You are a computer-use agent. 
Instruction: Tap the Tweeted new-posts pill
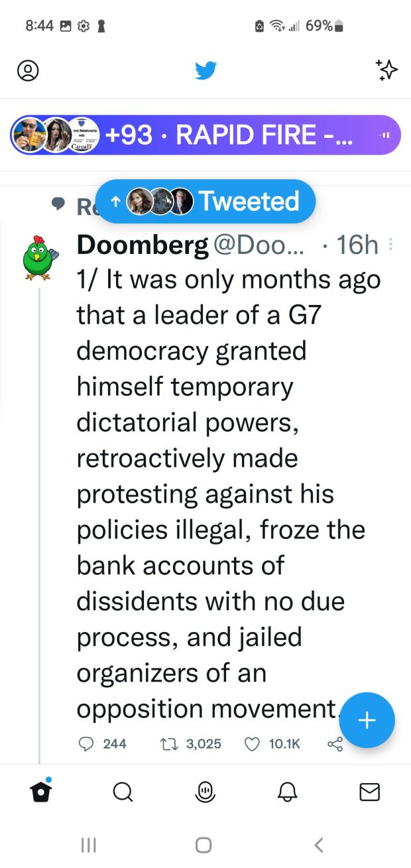coord(206,201)
